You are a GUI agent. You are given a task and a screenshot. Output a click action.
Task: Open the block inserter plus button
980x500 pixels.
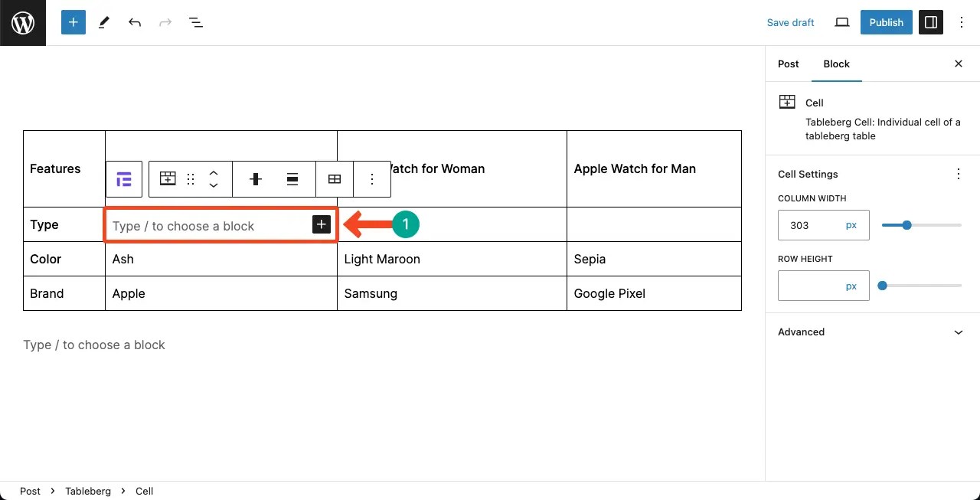[73, 22]
